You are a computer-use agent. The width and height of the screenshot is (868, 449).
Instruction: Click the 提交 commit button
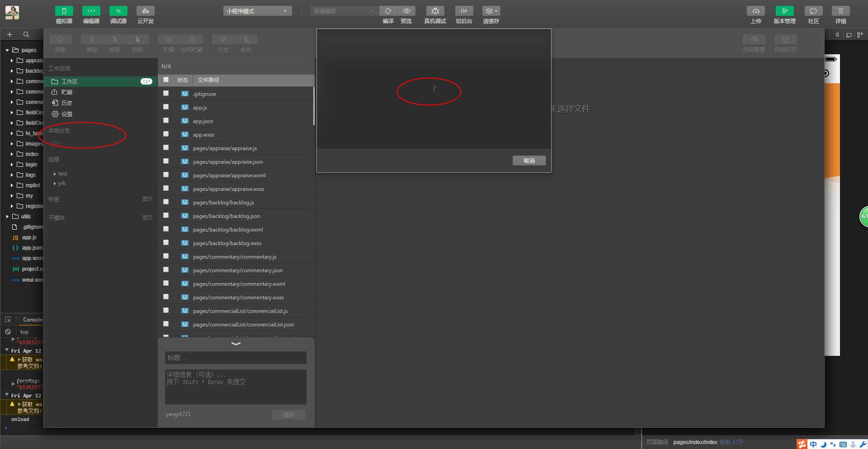[289, 415]
